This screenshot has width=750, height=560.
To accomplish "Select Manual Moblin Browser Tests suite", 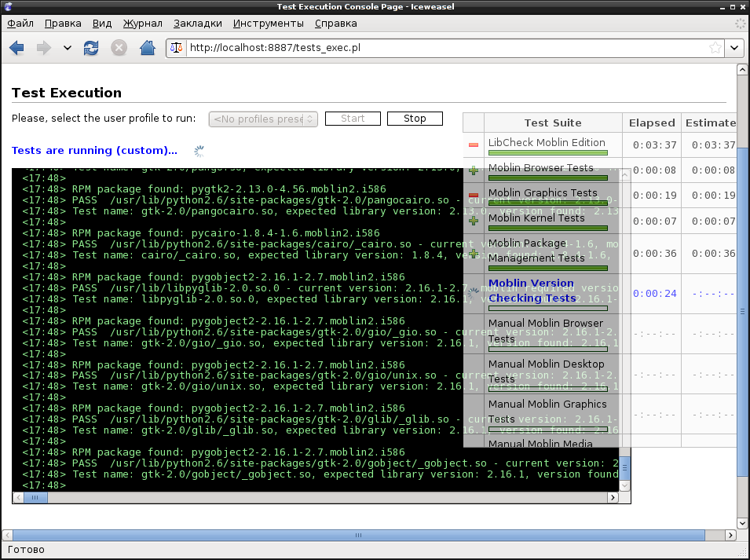I will pos(546,331).
